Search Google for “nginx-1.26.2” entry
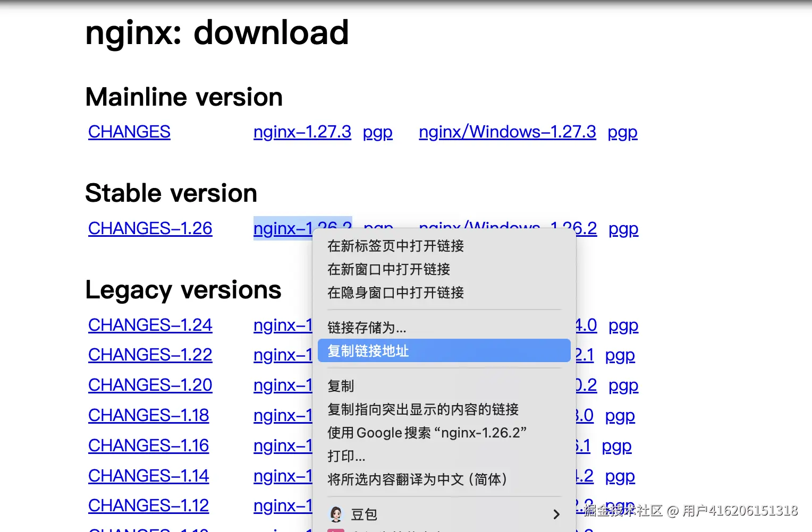 coord(444,433)
